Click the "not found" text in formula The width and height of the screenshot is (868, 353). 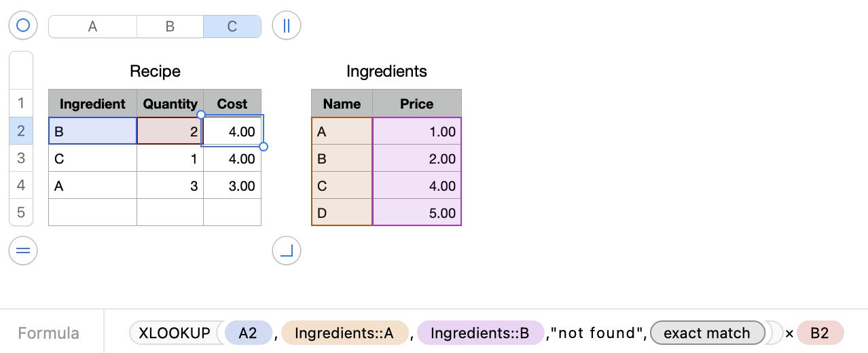[596, 333]
